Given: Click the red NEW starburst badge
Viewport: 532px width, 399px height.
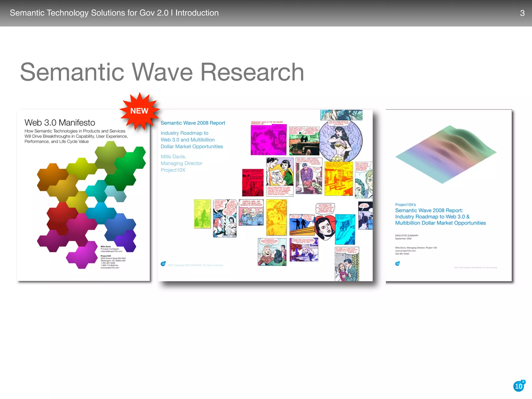Looking at the screenshot, I should [x=139, y=111].
